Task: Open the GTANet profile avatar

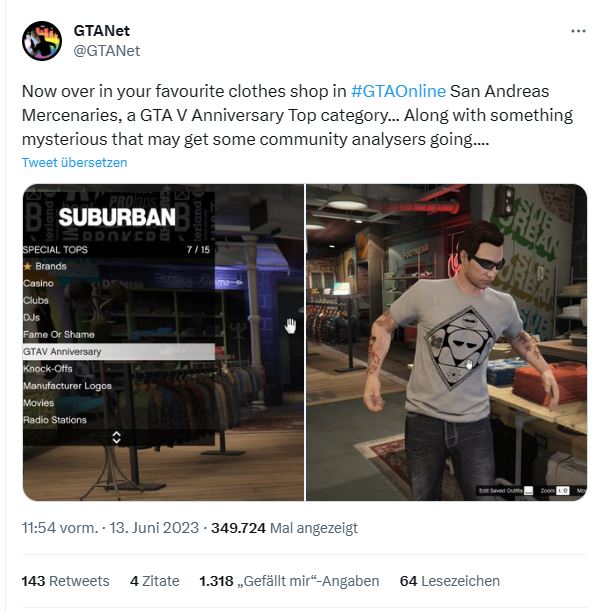Action: tap(42, 41)
